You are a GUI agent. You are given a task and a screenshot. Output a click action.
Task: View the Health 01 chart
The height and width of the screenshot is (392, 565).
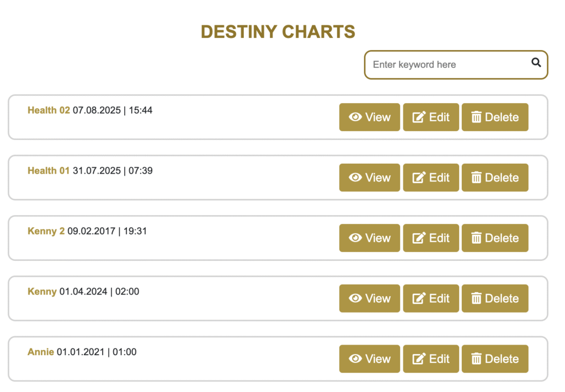coord(369,178)
